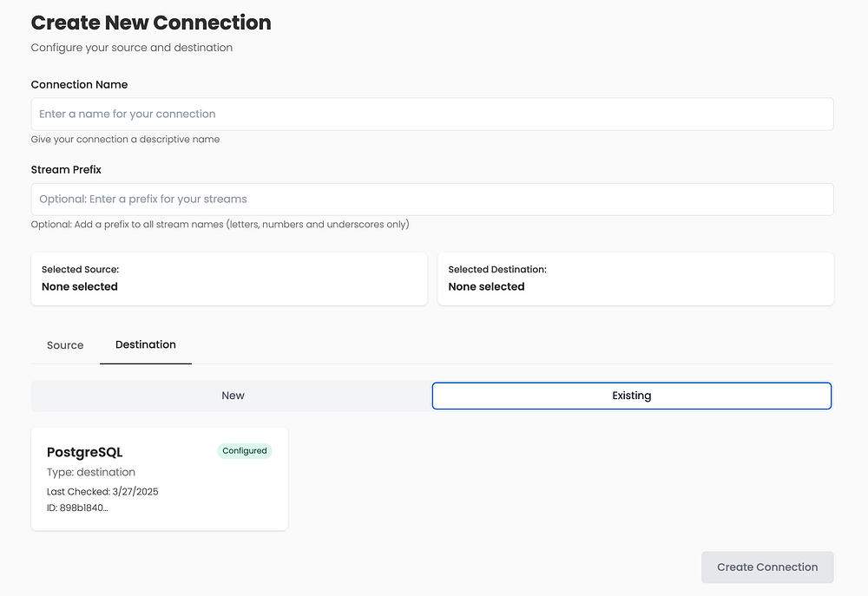The width and height of the screenshot is (868, 596).
Task: Click the stream prefix helper hint text
Action: [x=220, y=225]
